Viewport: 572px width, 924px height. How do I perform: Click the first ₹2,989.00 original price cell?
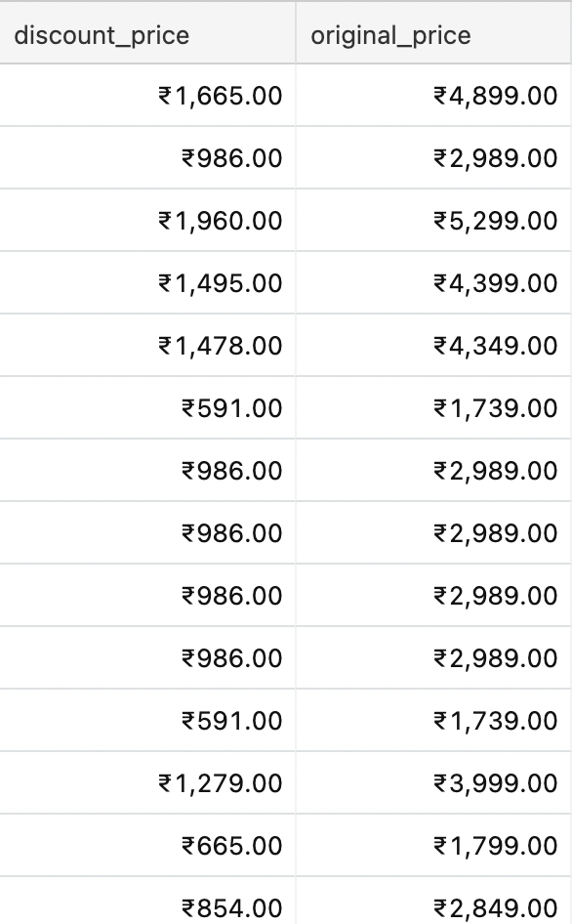coord(433,158)
